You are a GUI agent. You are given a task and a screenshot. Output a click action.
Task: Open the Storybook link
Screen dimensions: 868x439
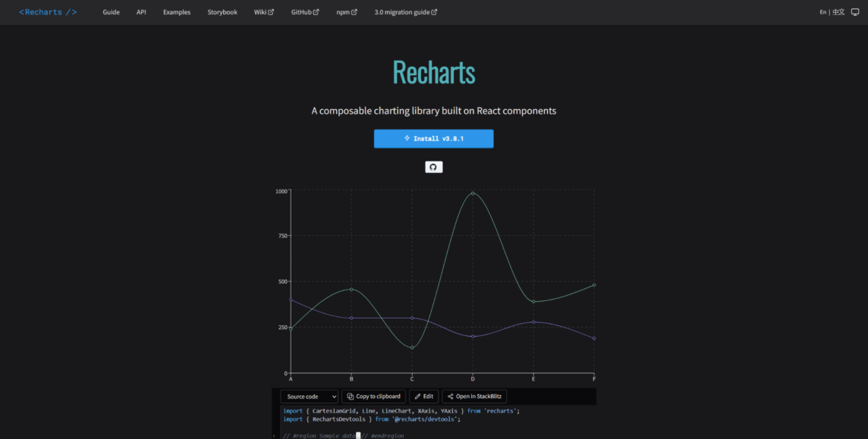[x=222, y=12]
